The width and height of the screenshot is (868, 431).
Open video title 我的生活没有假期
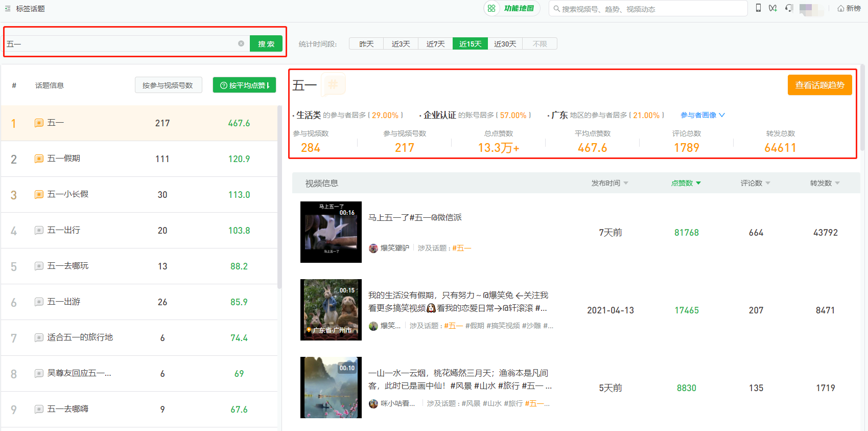(x=458, y=302)
